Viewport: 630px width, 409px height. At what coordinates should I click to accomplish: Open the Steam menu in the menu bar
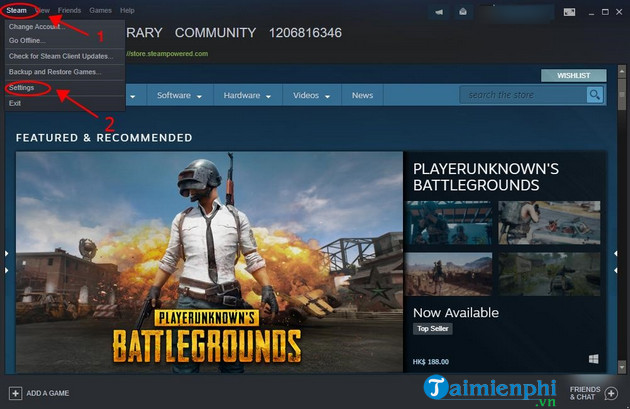tap(16, 10)
